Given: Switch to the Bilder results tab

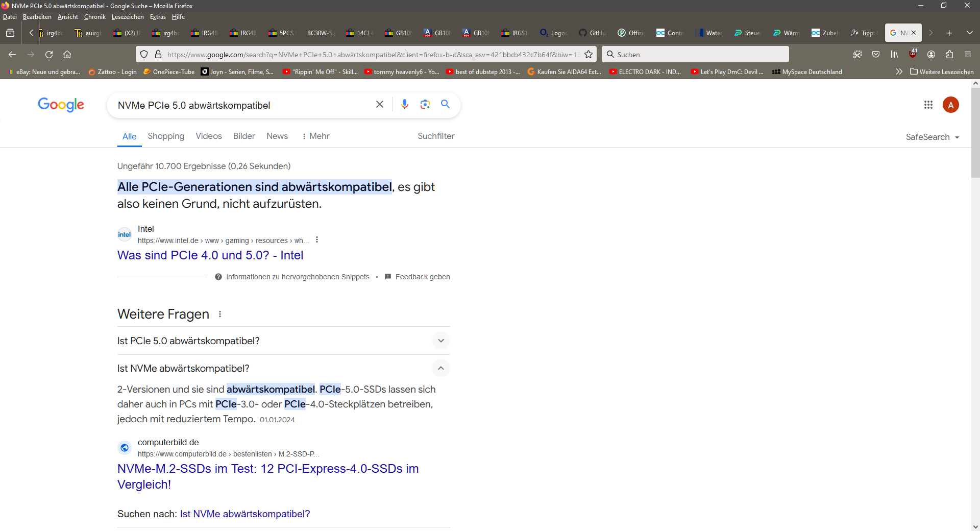Looking at the screenshot, I should (x=244, y=136).
